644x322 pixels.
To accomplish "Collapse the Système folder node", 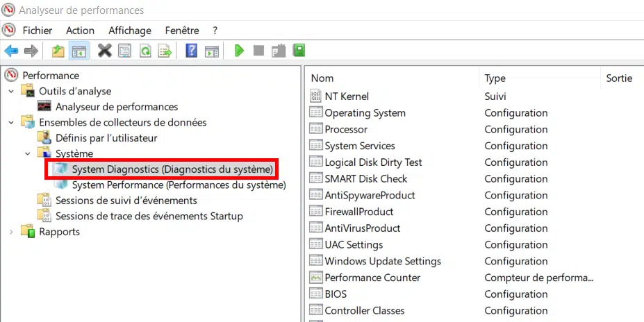I will pyautogui.click(x=28, y=154).
